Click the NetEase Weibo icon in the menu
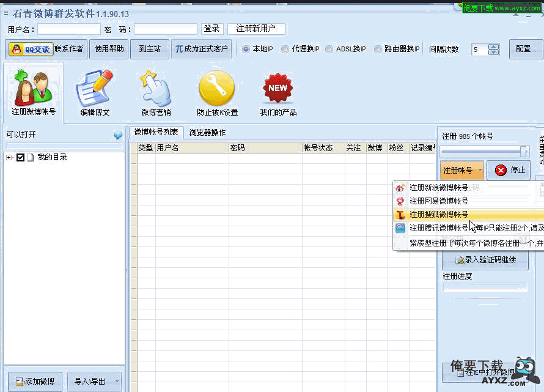 400,201
